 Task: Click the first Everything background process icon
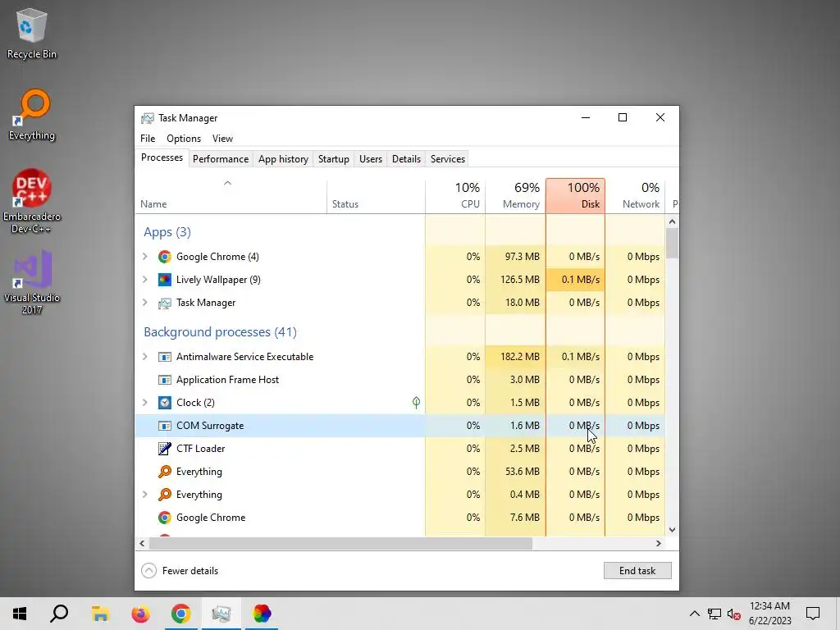(164, 472)
